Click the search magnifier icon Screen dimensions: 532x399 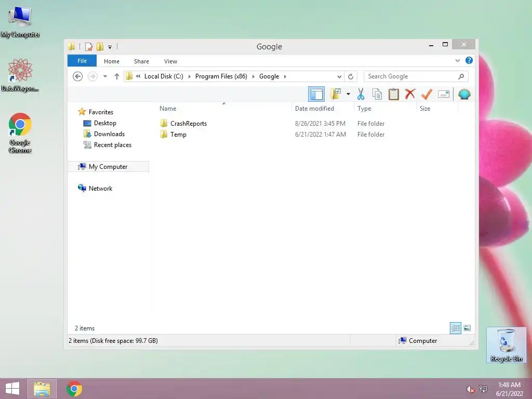tap(461, 76)
